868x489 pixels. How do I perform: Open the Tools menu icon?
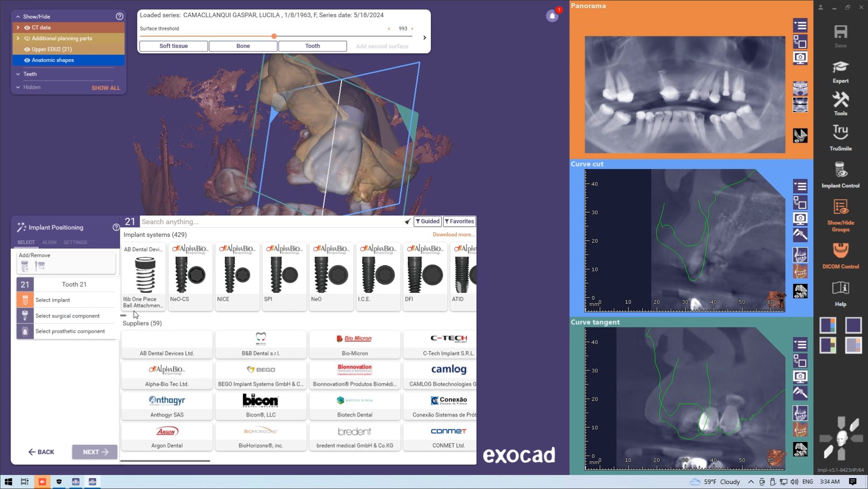pos(840,103)
